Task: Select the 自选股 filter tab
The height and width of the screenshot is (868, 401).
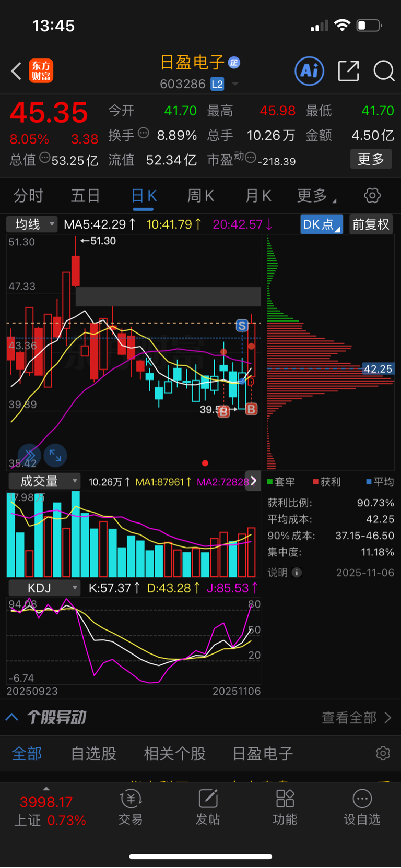Action: (x=93, y=754)
